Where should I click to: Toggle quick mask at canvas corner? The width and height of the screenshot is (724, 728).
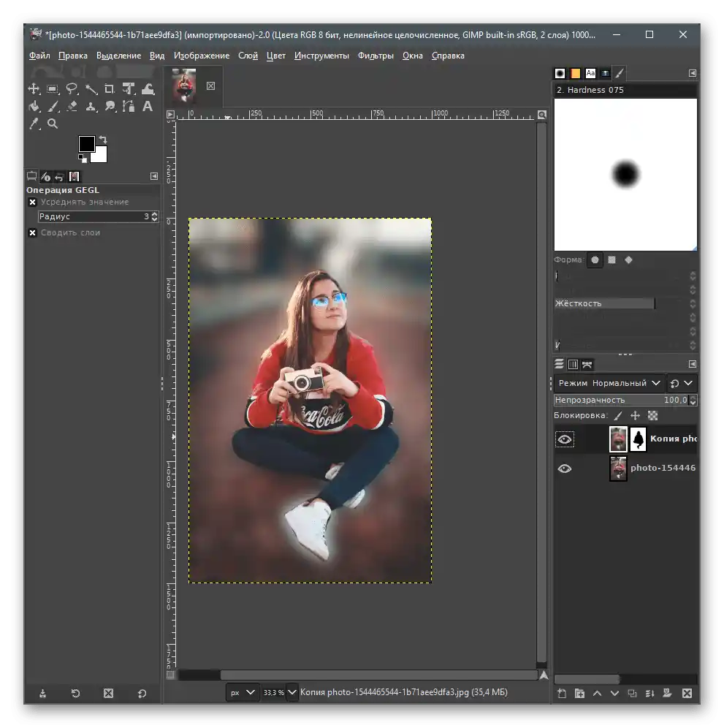point(171,675)
